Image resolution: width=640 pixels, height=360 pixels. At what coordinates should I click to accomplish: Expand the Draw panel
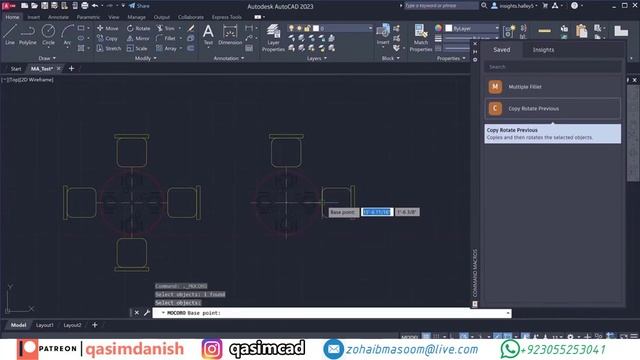(x=47, y=58)
